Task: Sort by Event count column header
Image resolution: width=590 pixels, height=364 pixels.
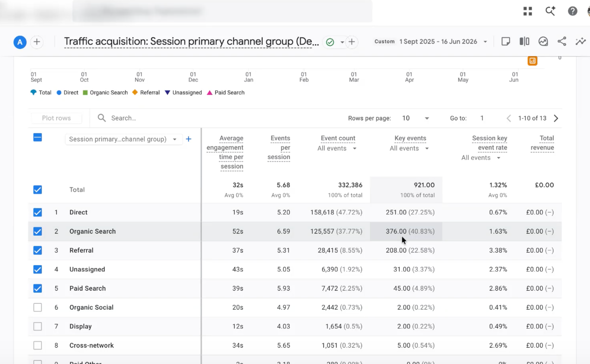Action: 338,138
